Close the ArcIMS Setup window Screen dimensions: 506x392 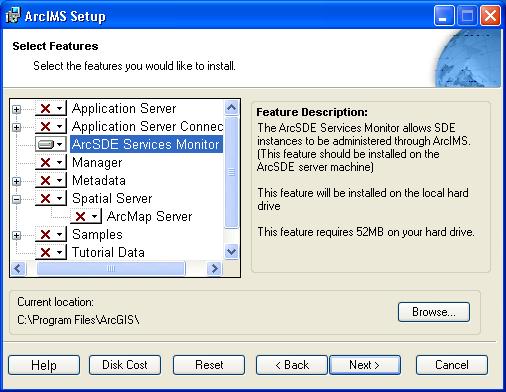(x=490, y=15)
